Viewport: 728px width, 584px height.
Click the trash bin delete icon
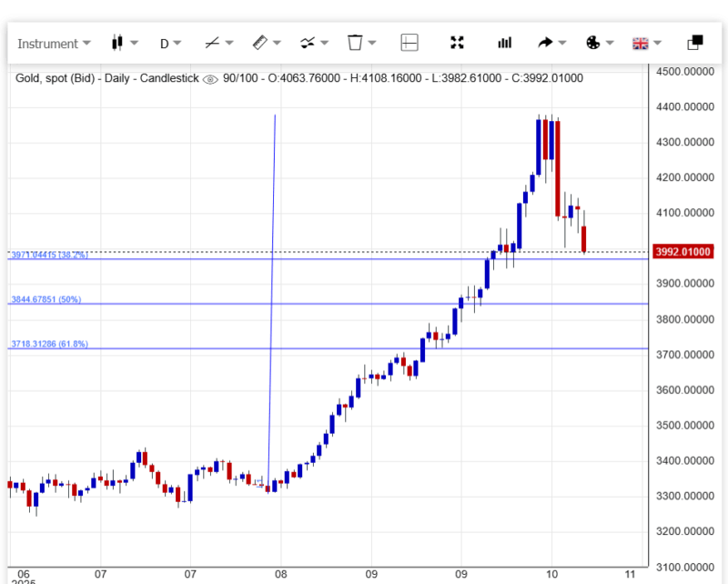pyautogui.click(x=355, y=43)
